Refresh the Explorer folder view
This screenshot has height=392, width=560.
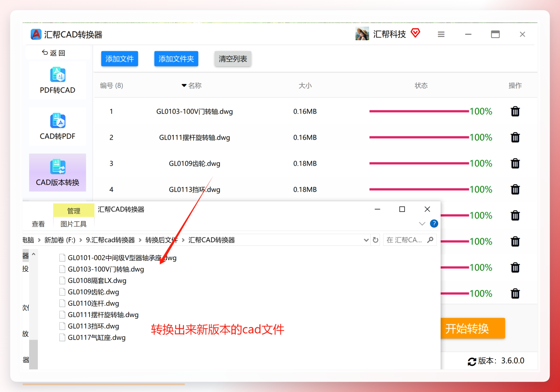[x=376, y=240]
